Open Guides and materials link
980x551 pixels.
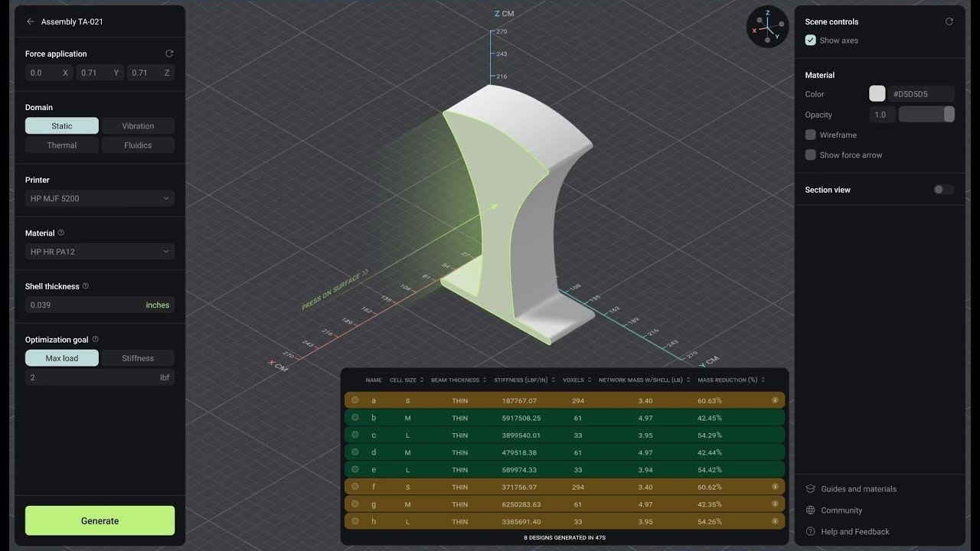[x=858, y=489]
